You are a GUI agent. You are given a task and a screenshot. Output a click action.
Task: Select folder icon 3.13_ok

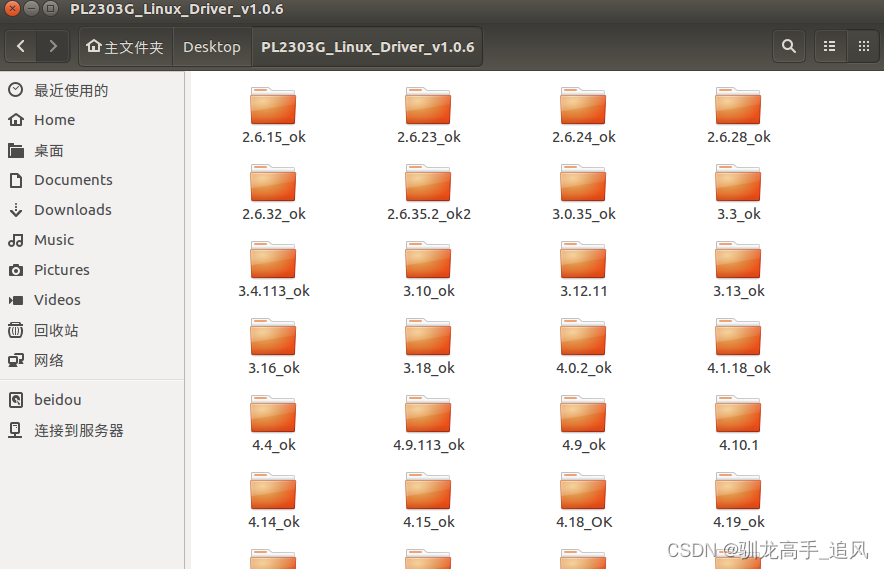tap(738, 260)
